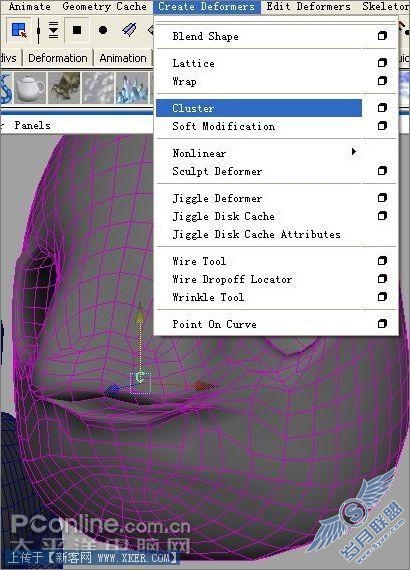
Task: Open Jiggle Deformer options box
Action: [382, 198]
